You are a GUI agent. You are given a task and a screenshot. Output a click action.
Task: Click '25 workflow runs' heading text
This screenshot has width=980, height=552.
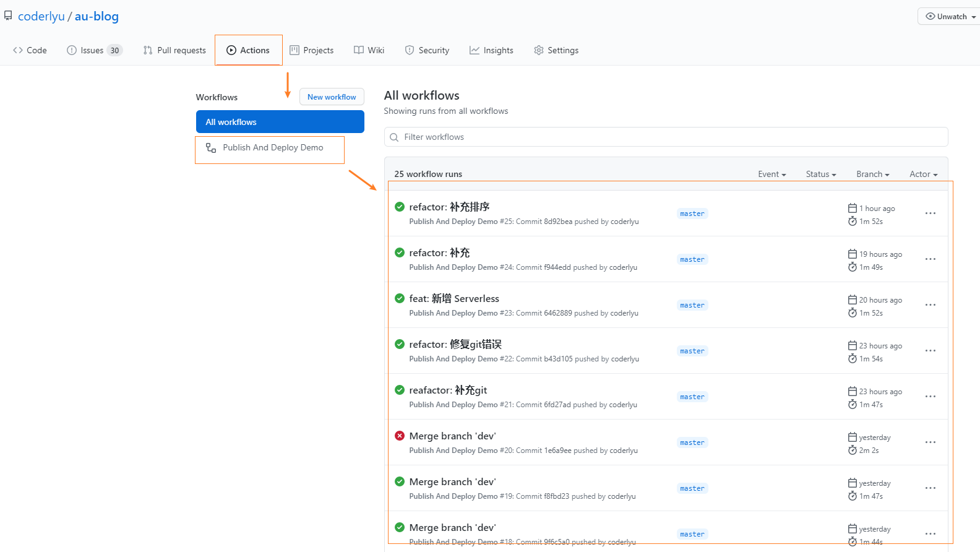click(428, 175)
